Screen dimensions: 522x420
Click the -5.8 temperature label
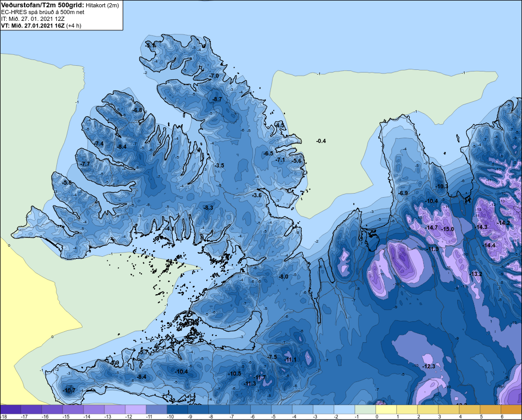(x=67, y=183)
